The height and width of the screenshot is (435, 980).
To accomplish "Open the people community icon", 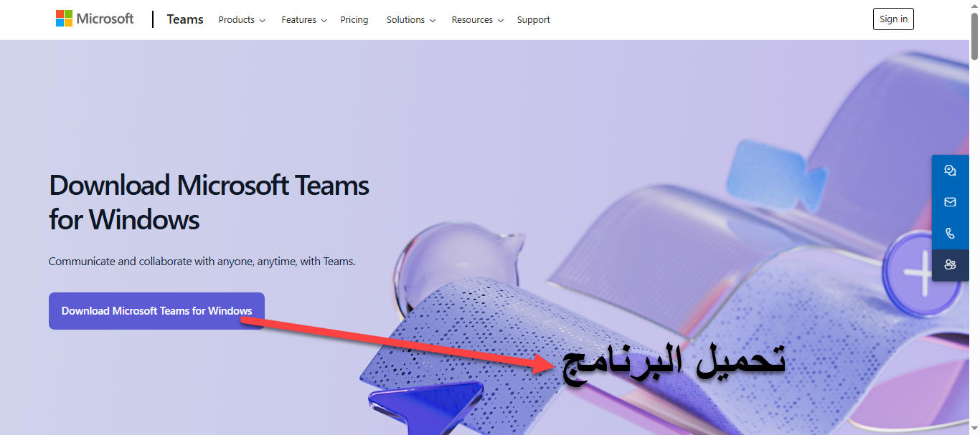I will [x=950, y=265].
